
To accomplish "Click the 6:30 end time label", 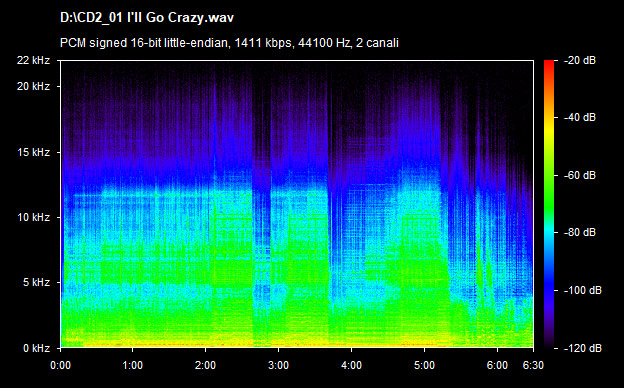I will (533, 365).
